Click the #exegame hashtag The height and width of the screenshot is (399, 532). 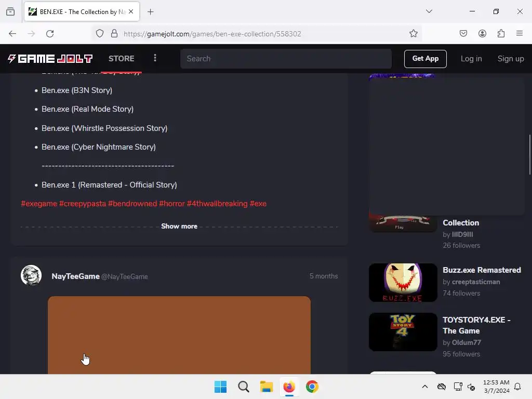tap(39, 204)
